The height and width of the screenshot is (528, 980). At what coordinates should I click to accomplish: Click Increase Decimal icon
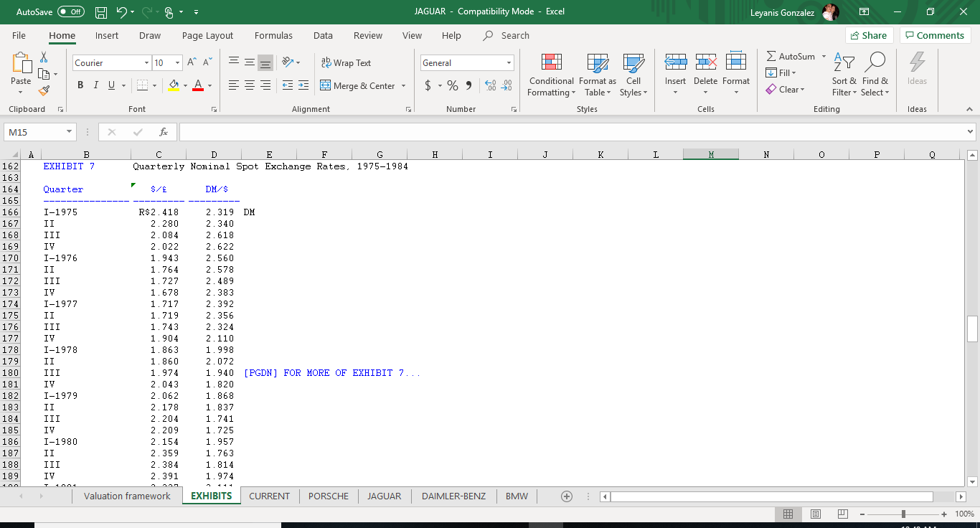click(491, 85)
